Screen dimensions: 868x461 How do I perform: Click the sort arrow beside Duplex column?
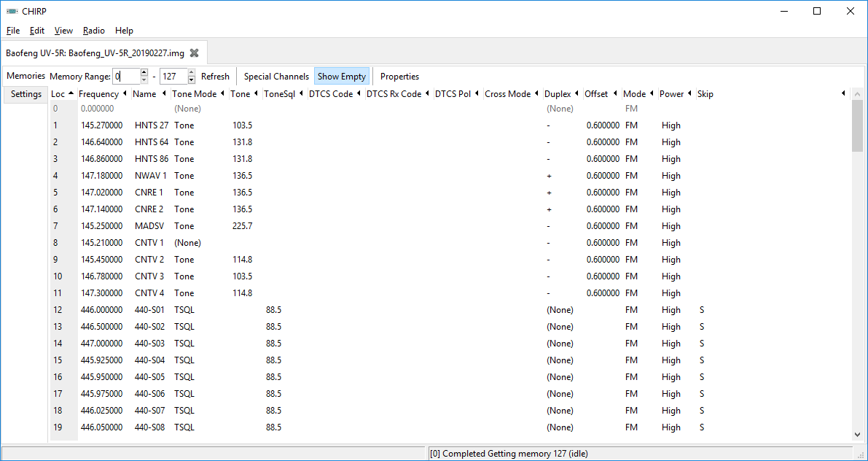(576, 94)
